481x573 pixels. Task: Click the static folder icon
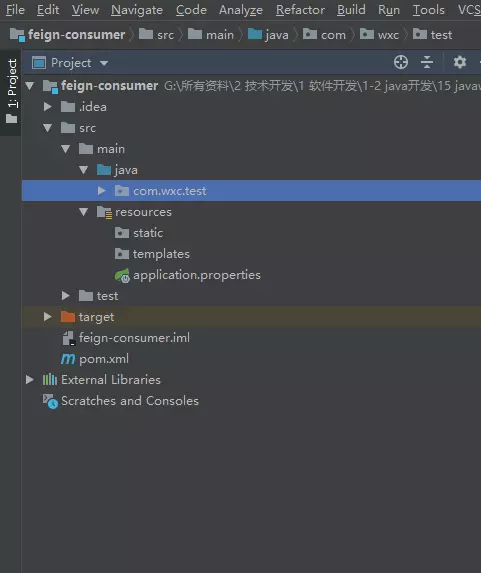122,233
